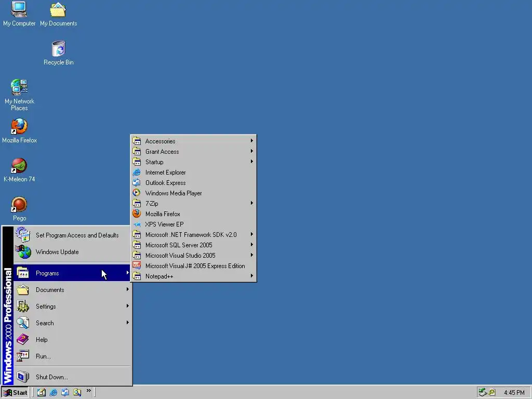Open Documents in the Start menu

72,290
